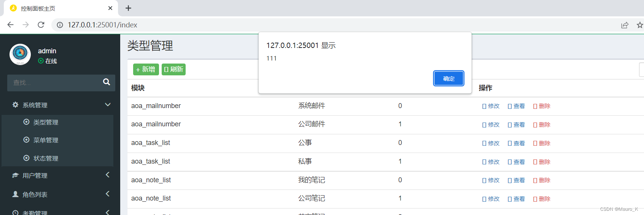Click 删除 for the 公司邮件 row
644x215 pixels.
pyautogui.click(x=542, y=125)
